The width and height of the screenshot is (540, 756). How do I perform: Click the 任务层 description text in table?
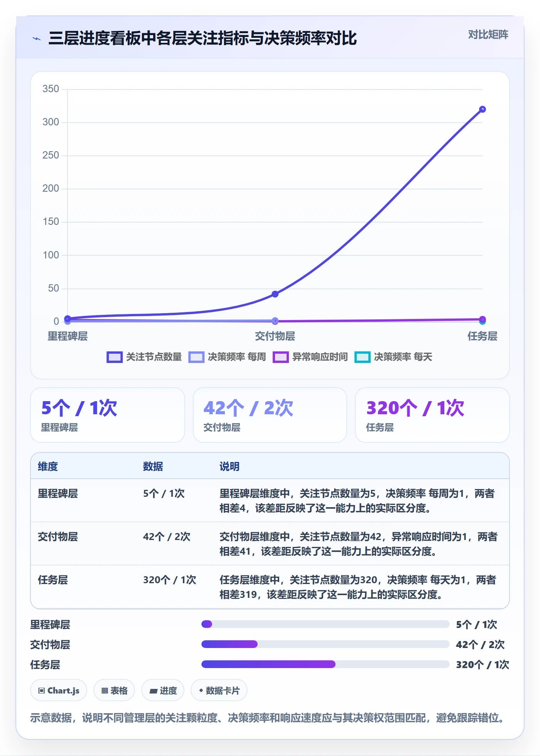pyautogui.click(x=358, y=587)
